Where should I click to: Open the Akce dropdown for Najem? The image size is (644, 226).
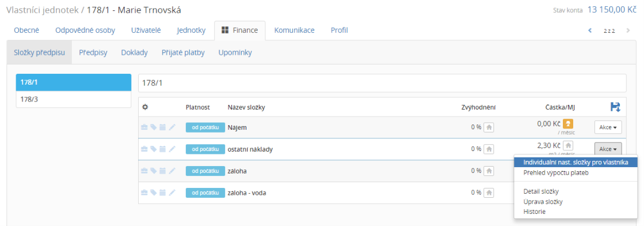pyautogui.click(x=608, y=127)
